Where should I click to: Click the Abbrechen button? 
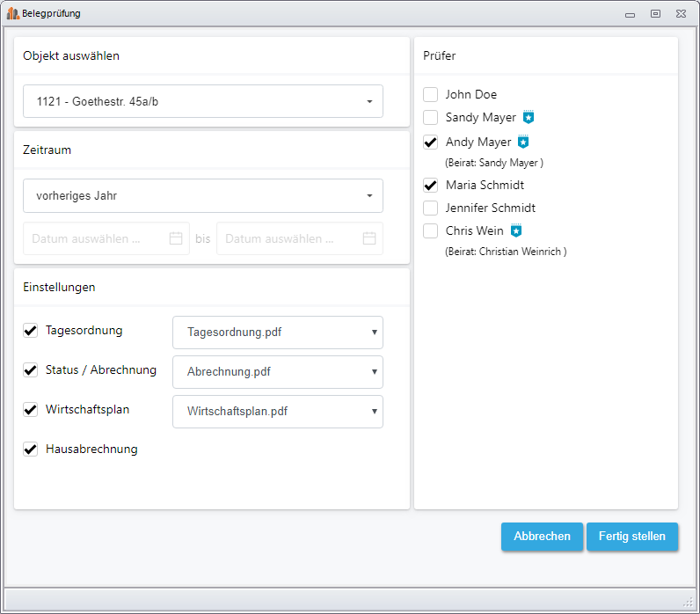point(542,537)
